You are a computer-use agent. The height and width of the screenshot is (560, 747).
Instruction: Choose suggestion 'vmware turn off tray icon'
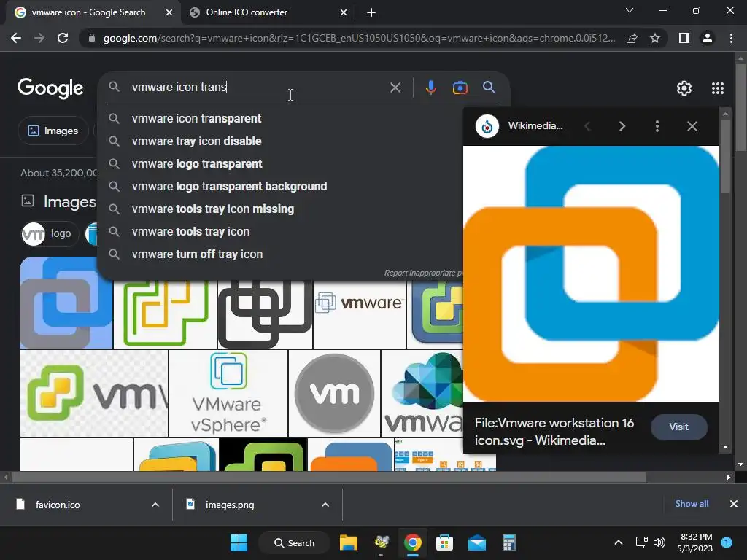click(x=281, y=254)
